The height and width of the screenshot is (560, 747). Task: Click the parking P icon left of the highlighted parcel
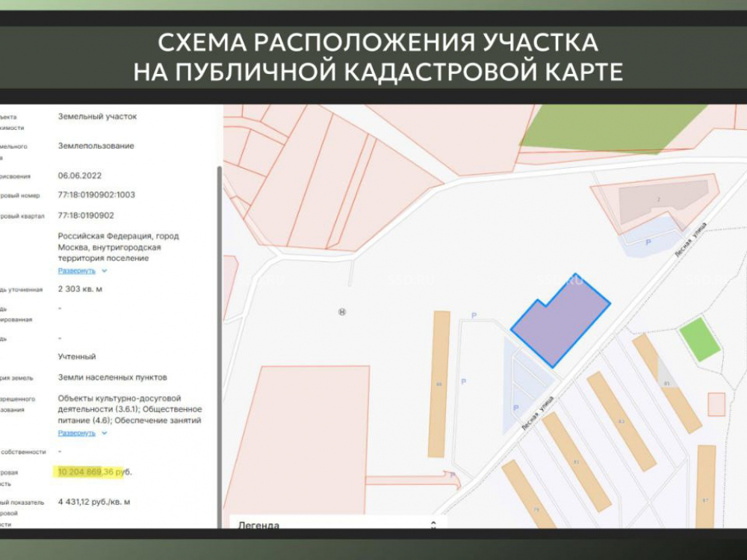click(474, 316)
